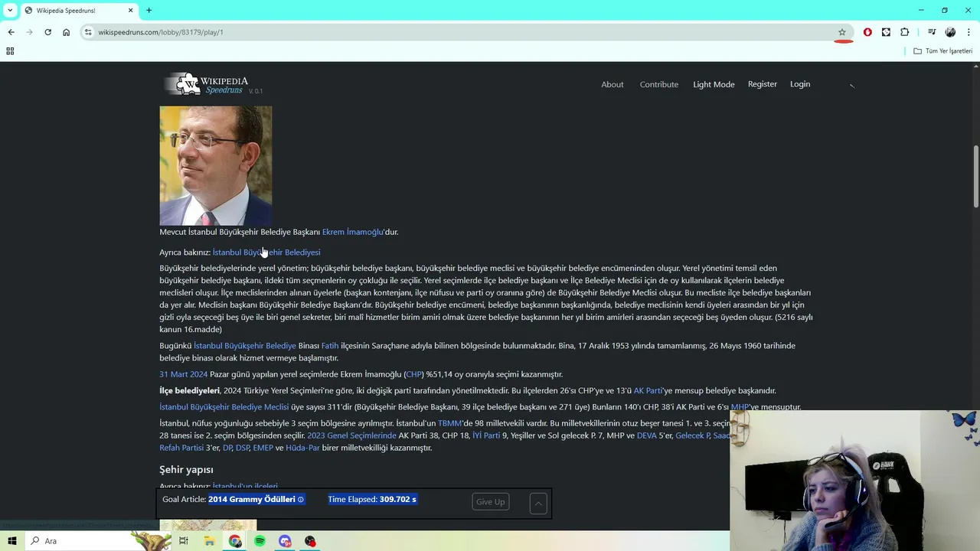This screenshot has height=551, width=980.
Task: Follow the EMEP party link
Action: [263, 448]
